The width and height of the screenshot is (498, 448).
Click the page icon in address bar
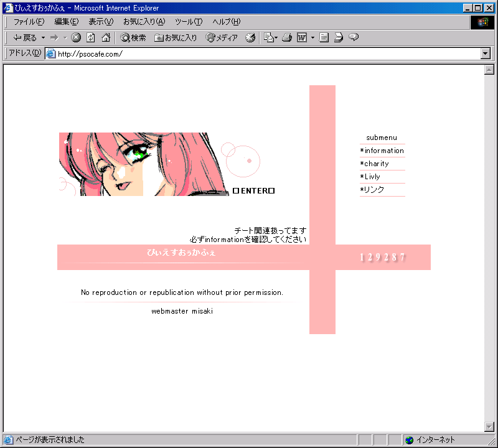coord(50,54)
